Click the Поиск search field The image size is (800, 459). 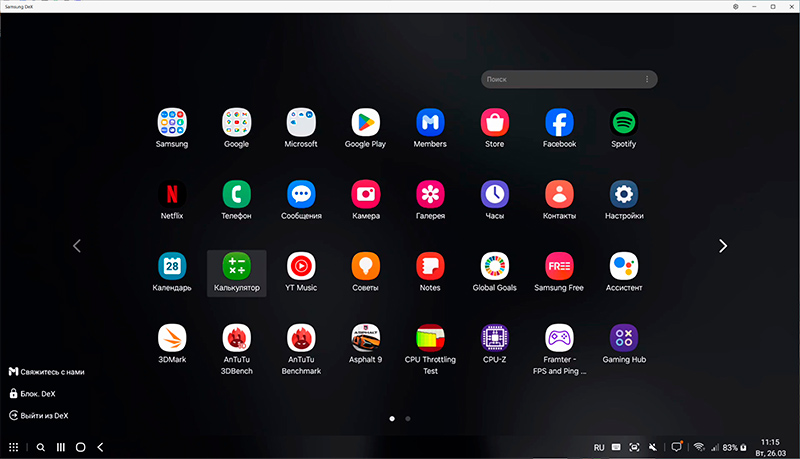560,79
